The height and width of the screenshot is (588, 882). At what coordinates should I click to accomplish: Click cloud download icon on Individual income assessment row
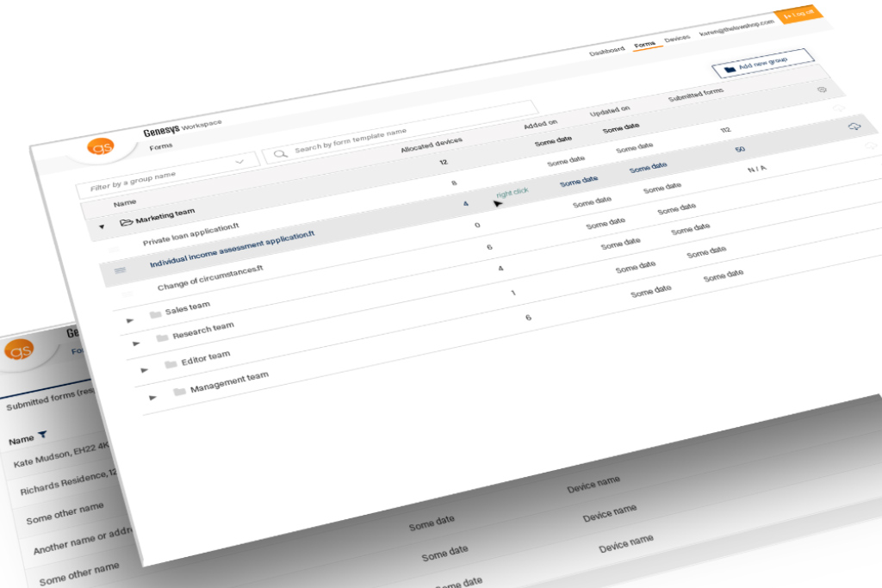854,127
